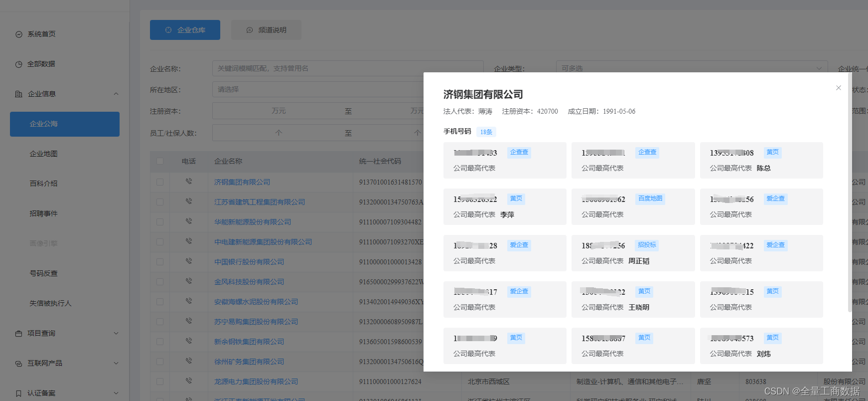Click the phone icon for 龙源电力集团股份有限公司
Screen dimensions: 868x401
[x=189, y=381]
